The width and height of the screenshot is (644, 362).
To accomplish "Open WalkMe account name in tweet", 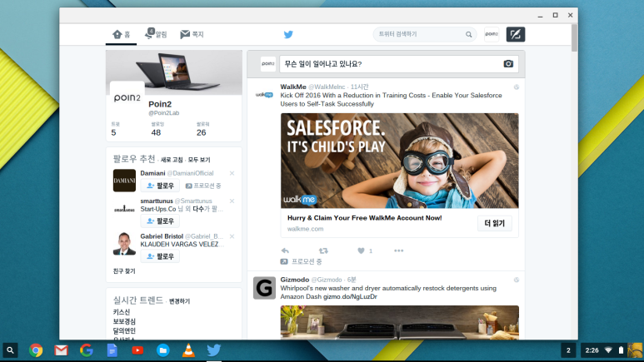I will [x=293, y=87].
